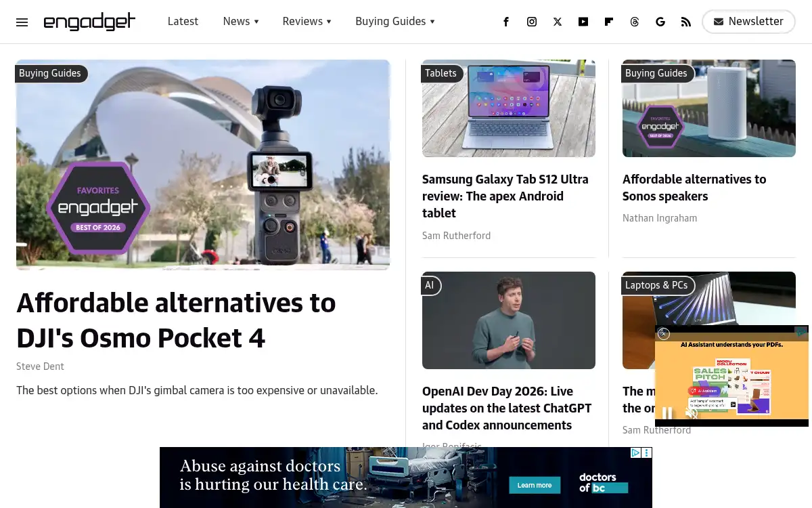This screenshot has height=508, width=812.
Task: Pause the floating video ad
Action: click(667, 412)
